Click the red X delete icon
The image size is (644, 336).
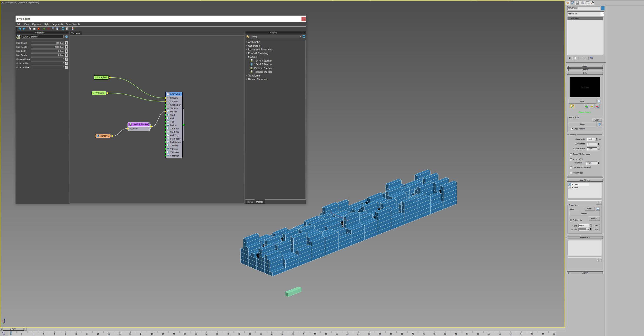point(39,29)
